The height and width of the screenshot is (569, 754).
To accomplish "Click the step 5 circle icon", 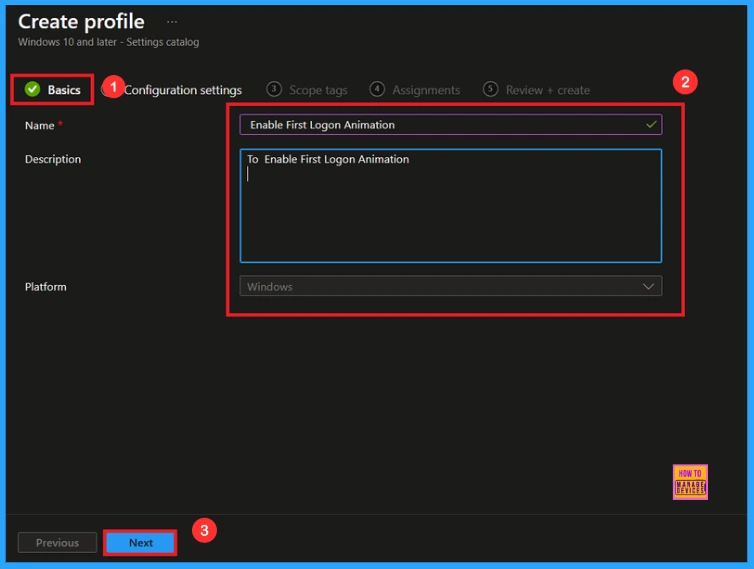I will click(x=490, y=89).
